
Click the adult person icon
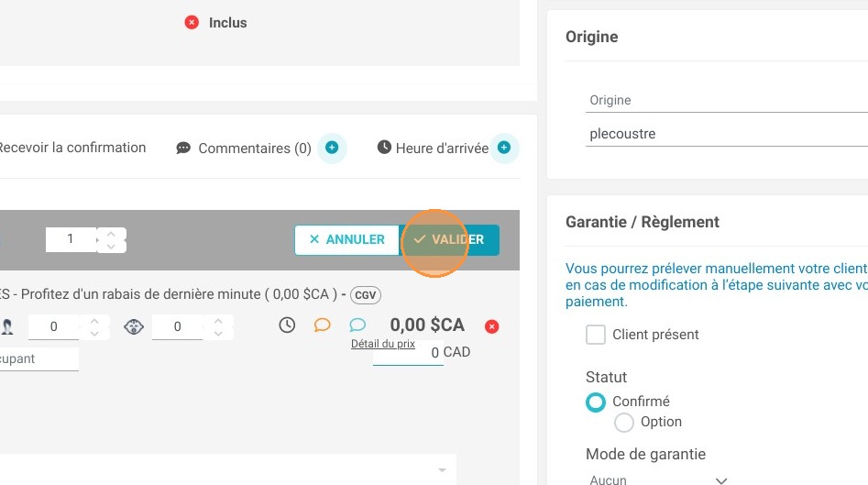pos(7,326)
